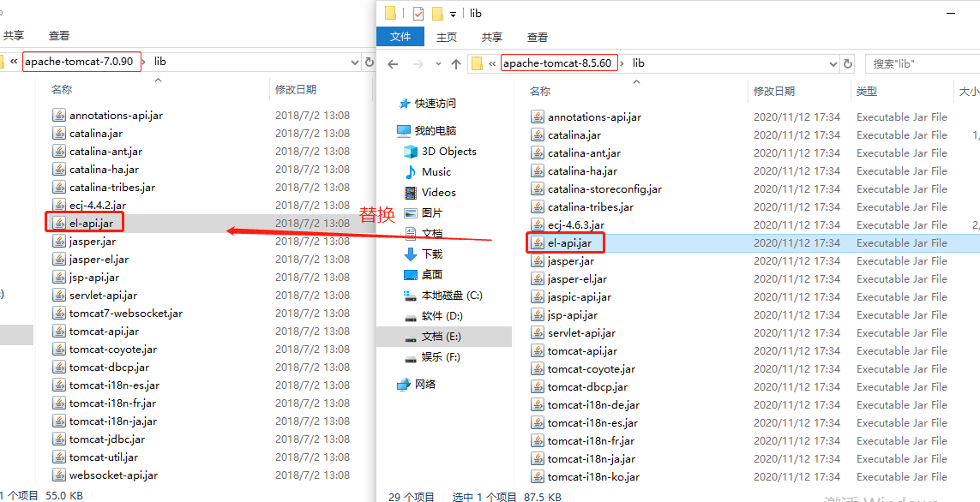Click the 文件 tab in right window

tap(400, 37)
